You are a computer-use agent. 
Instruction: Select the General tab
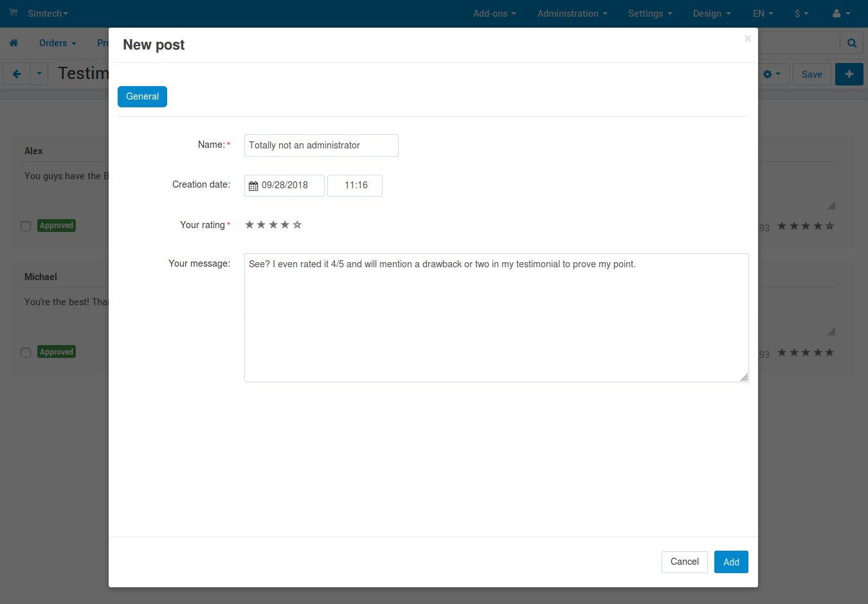point(142,96)
